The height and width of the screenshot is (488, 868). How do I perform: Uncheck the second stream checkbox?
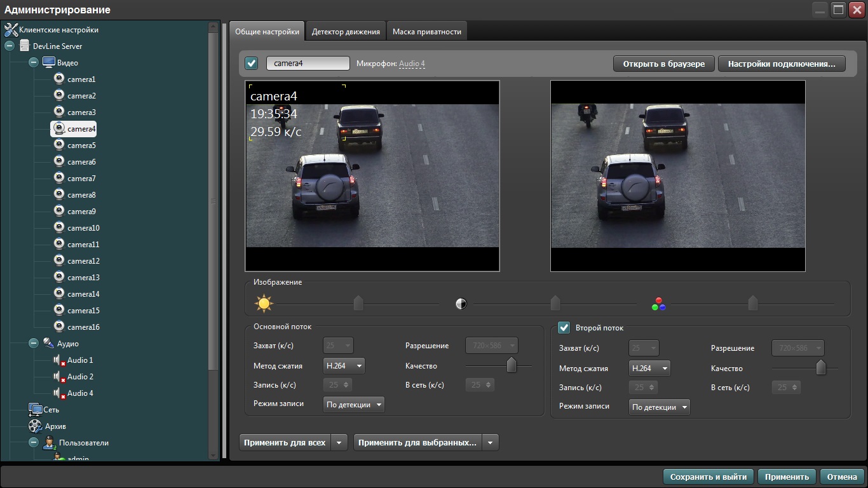tap(564, 328)
